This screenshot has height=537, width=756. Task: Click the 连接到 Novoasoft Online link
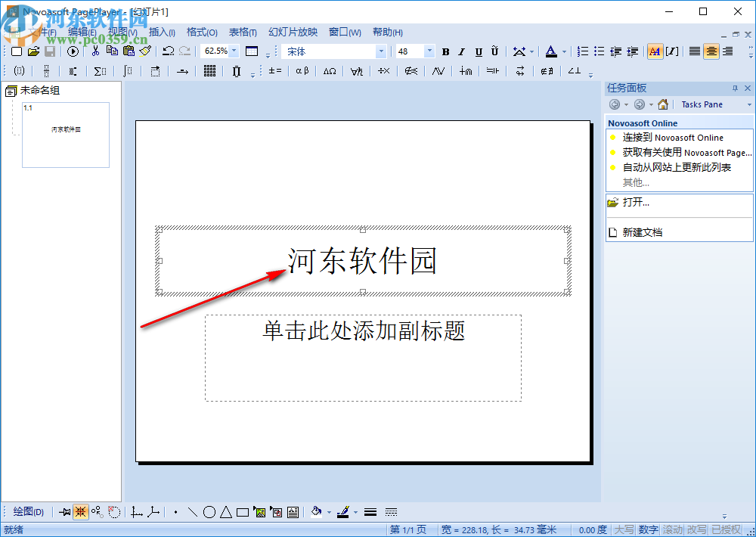coord(671,137)
